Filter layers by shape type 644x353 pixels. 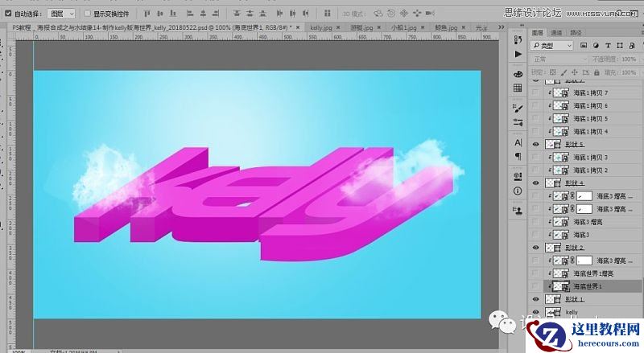click(620, 46)
